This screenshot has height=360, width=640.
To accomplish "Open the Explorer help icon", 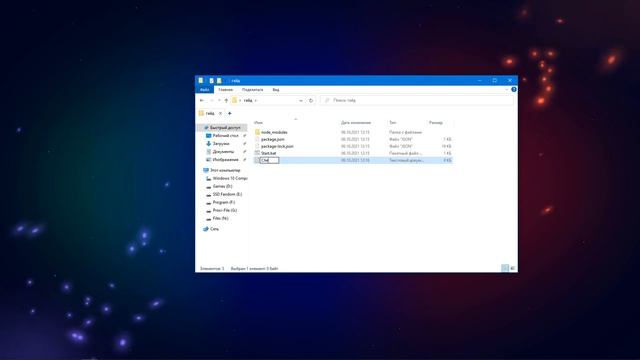I will [x=513, y=89].
